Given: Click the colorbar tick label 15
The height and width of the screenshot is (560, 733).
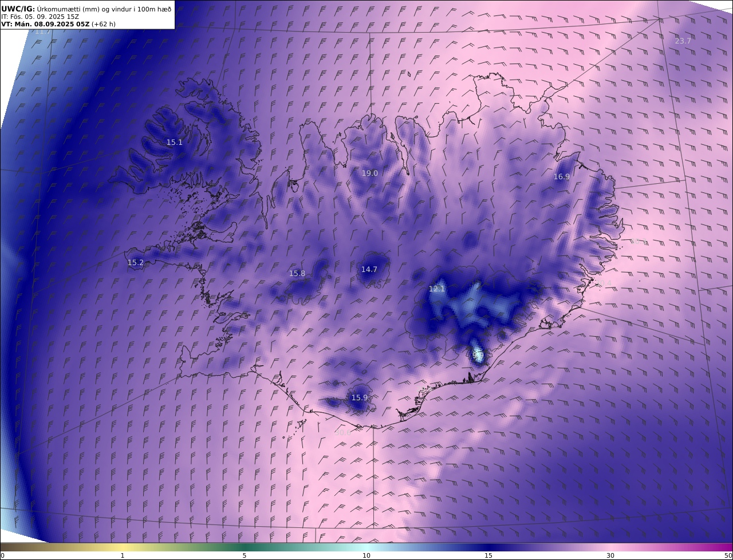Looking at the screenshot, I should (x=488, y=555).
